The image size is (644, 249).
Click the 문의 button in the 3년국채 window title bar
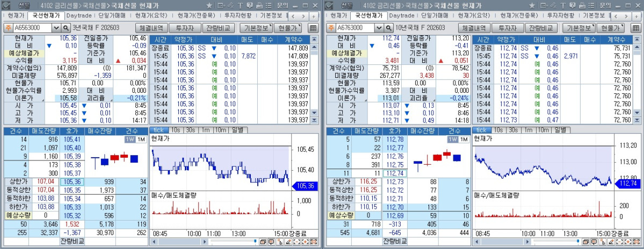click(x=283, y=5)
